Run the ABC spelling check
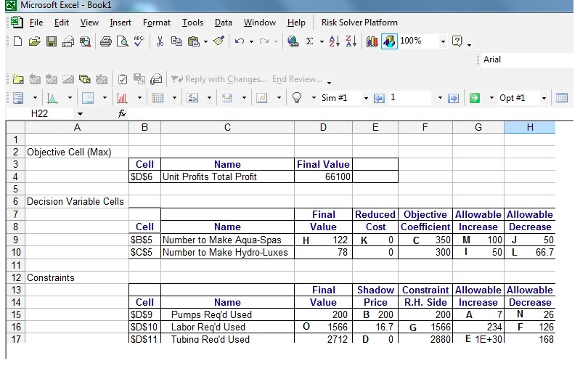Viewport: 588px width, 366px height. 140,41
